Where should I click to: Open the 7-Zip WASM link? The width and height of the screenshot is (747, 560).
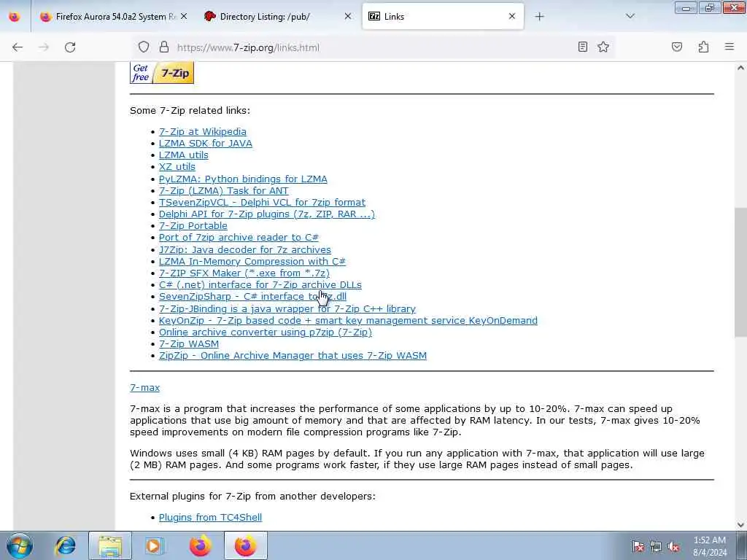coord(189,344)
